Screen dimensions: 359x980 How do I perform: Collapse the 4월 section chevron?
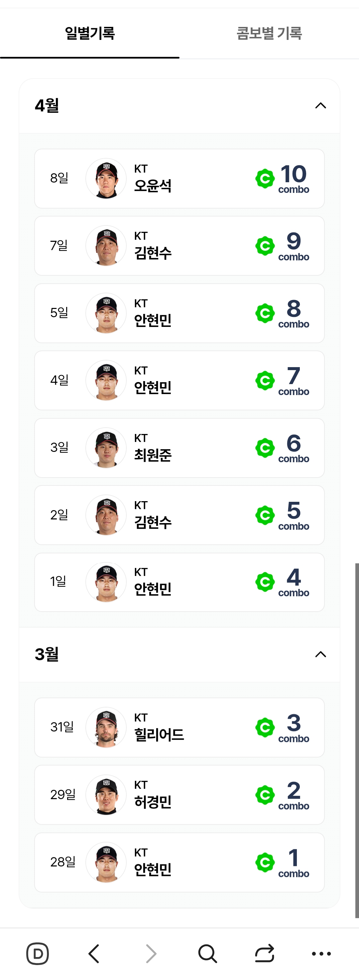click(320, 105)
